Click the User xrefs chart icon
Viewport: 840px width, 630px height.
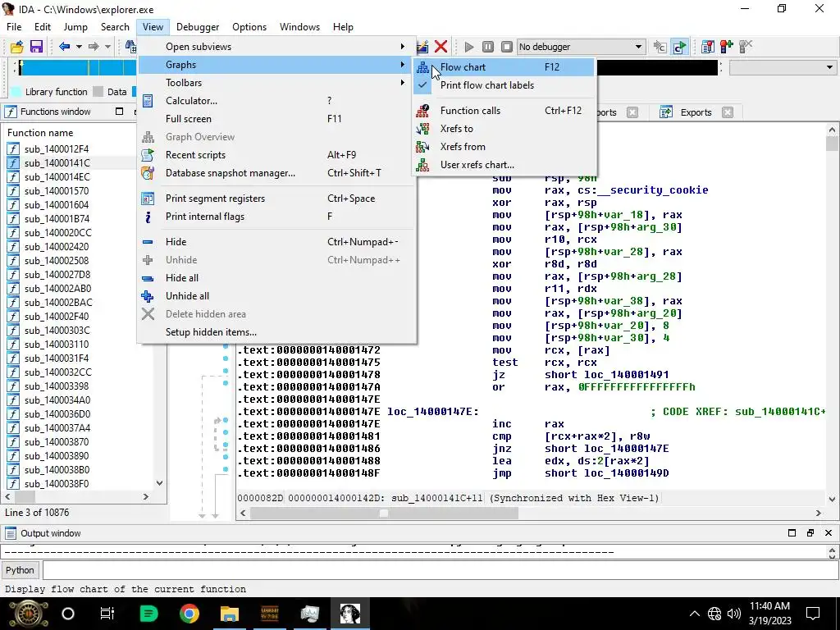(x=422, y=165)
